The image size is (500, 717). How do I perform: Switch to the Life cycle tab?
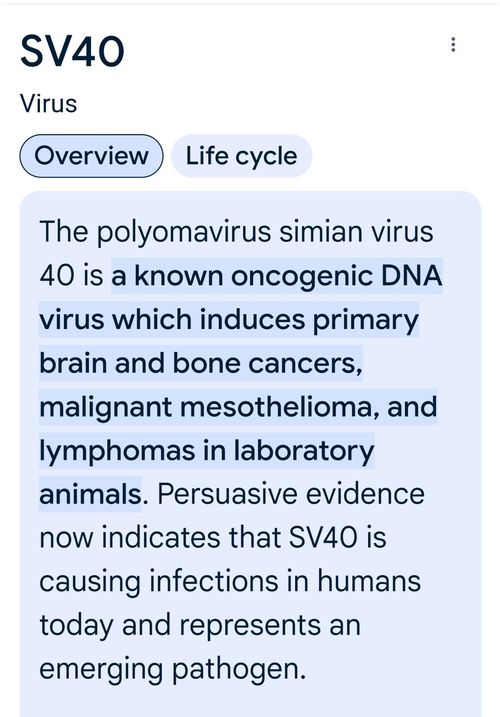tap(242, 156)
